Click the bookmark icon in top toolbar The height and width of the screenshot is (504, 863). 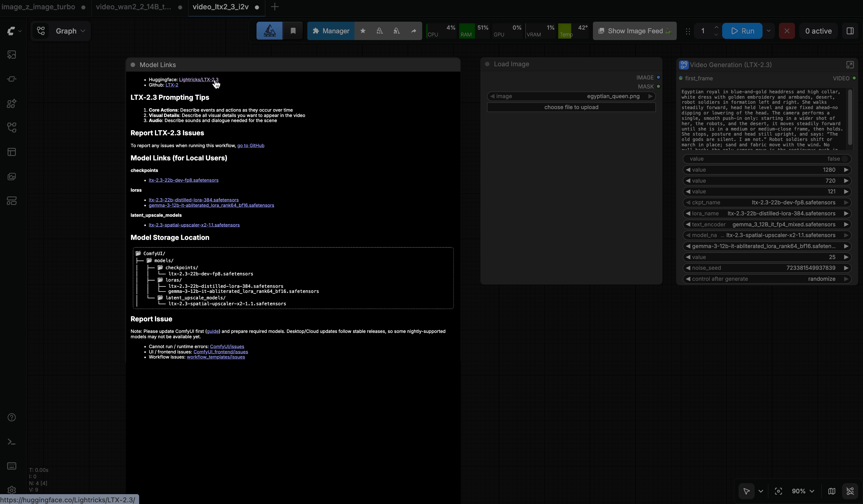pyautogui.click(x=293, y=31)
